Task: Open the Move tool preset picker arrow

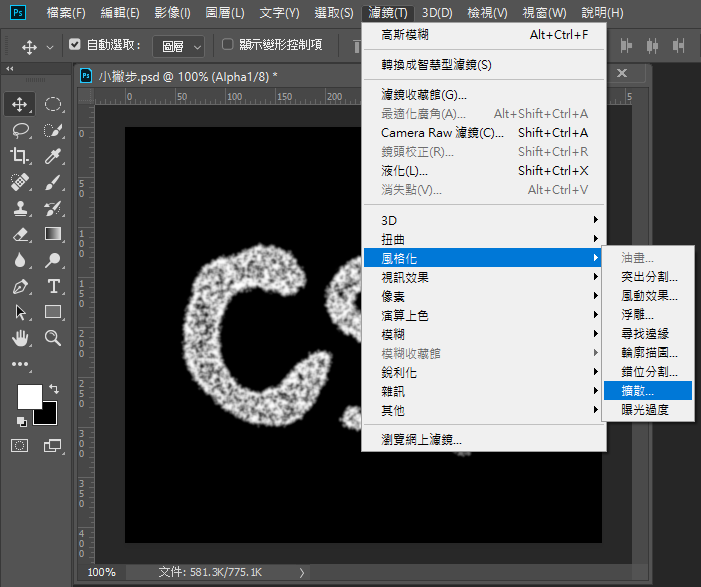Action: click(x=50, y=47)
